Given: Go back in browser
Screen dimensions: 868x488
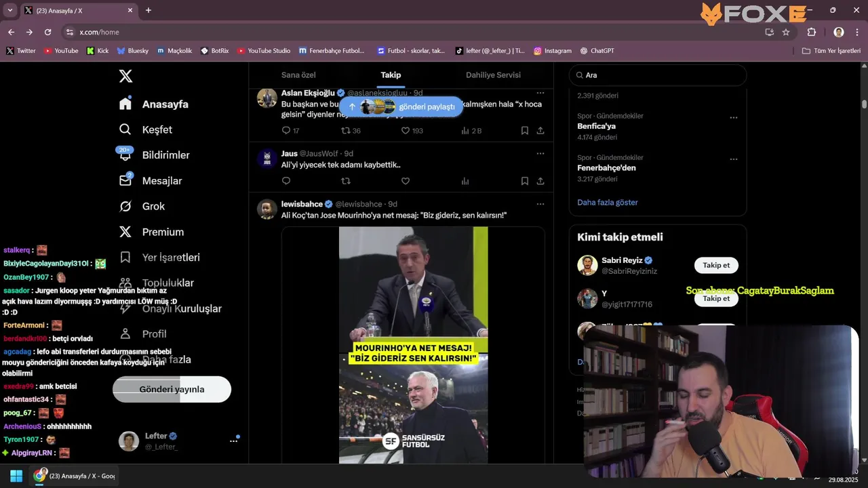Looking at the screenshot, I should coord(11,32).
